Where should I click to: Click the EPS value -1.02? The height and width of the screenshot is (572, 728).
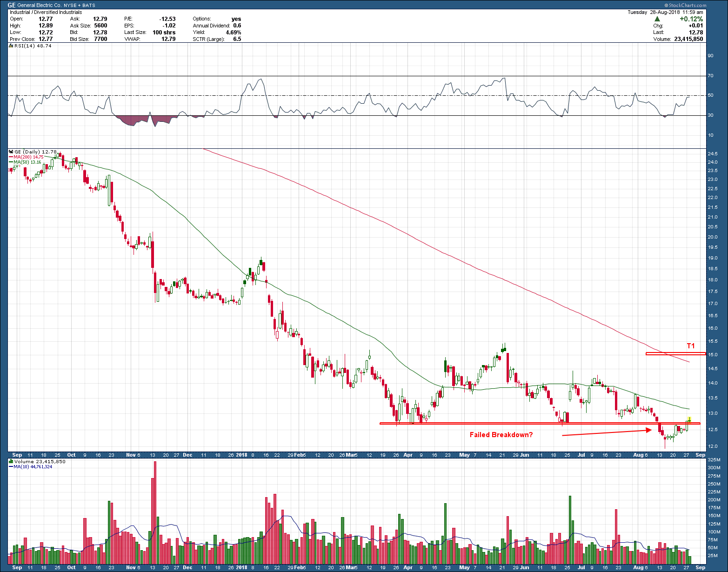(x=168, y=26)
